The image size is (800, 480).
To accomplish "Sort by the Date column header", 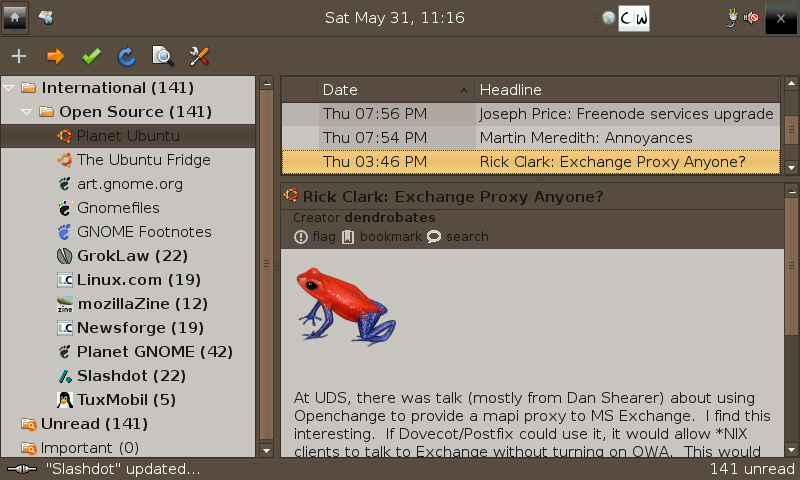I will pos(396,90).
